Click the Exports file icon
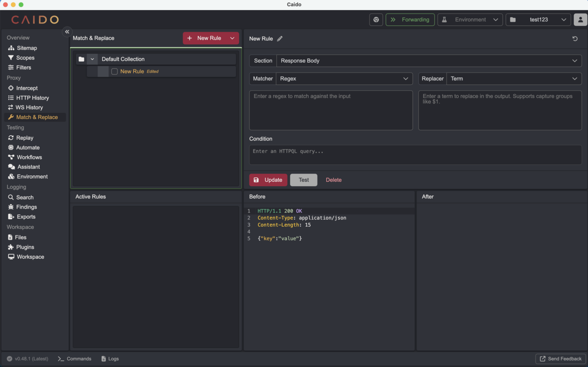588x367 pixels. pos(11,217)
